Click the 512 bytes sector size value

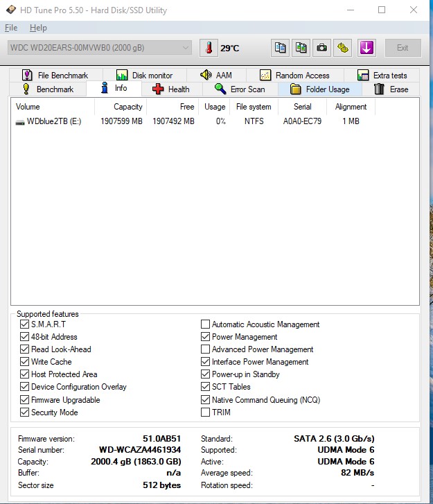162,485
